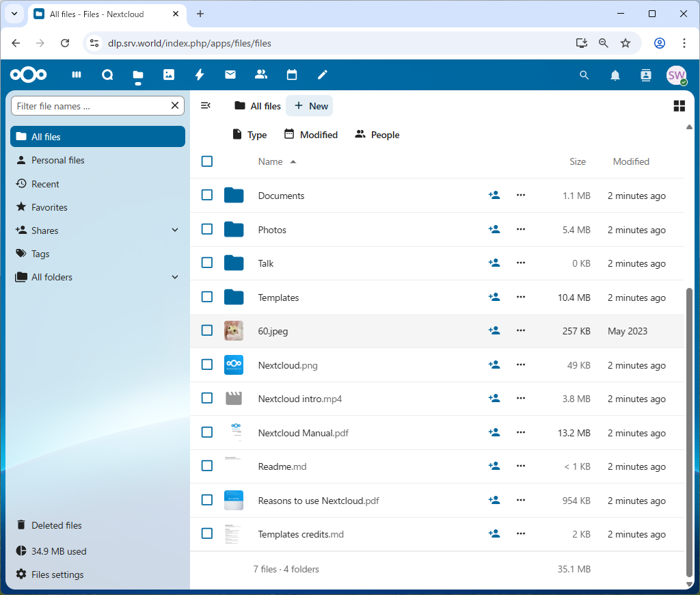Viewport: 700px width, 595px height.
Task: Open the Activity lightning bolt icon
Action: [x=200, y=75]
